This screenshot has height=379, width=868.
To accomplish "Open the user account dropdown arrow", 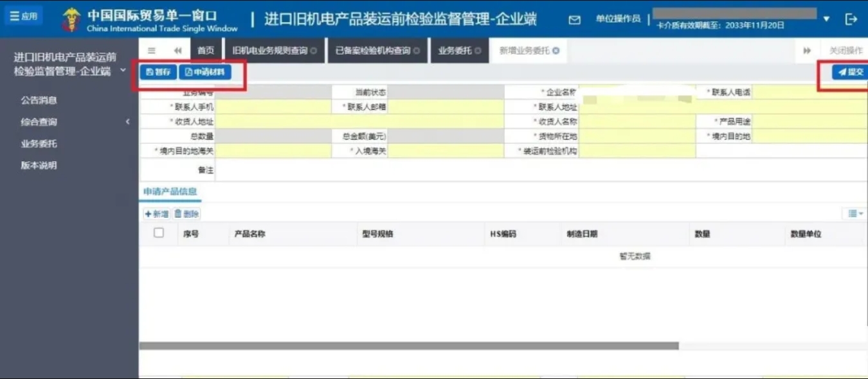I will (x=827, y=19).
